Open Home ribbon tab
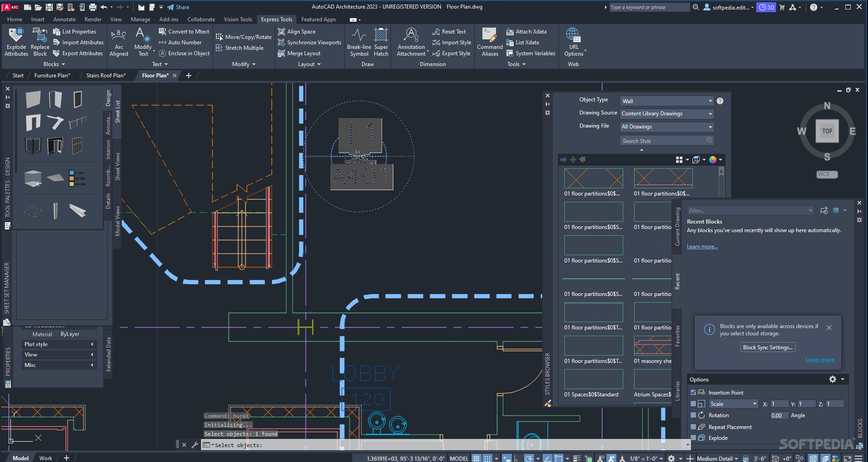The width and height of the screenshot is (868, 462). tap(14, 19)
